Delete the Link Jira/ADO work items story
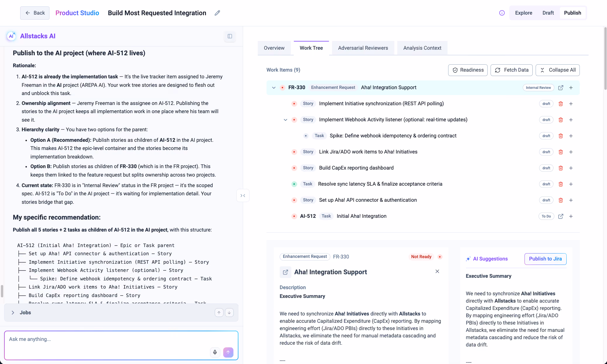The width and height of the screenshot is (607, 364). (561, 152)
